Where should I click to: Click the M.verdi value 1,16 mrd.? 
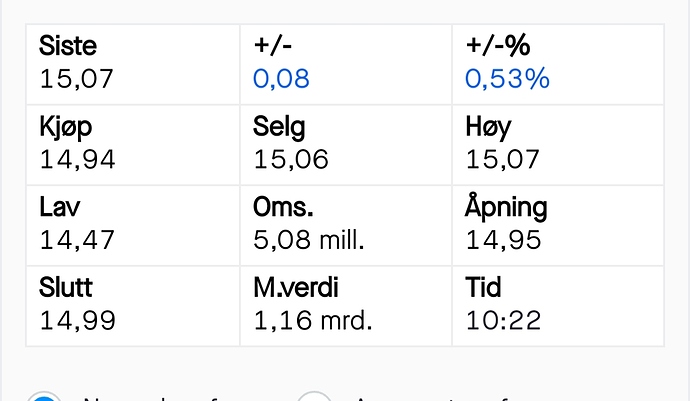point(313,320)
